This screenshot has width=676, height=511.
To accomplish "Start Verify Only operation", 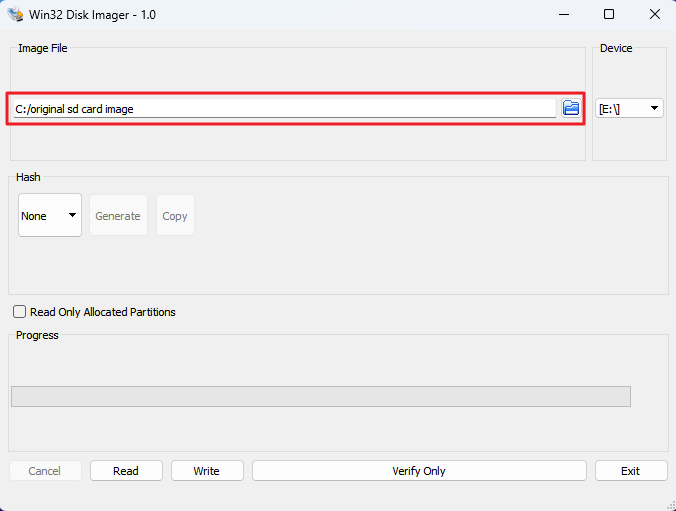I will (x=419, y=470).
